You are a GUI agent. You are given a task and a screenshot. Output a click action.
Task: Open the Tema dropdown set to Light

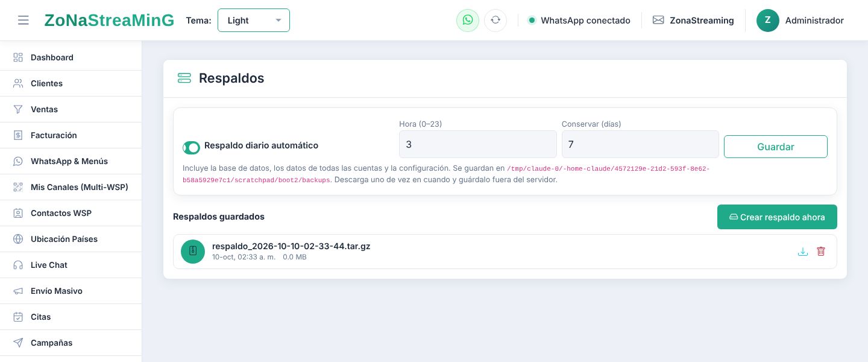[253, 21]
